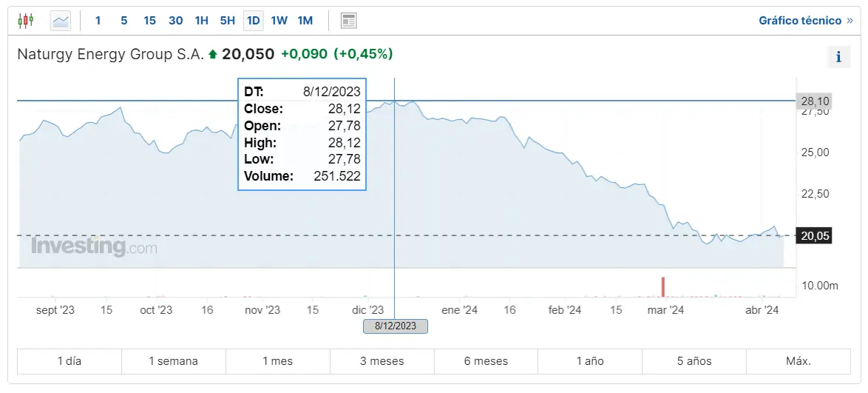Select the area chart type icon
The height and width of the screenshot is (393, 868).
pos(61,21)
